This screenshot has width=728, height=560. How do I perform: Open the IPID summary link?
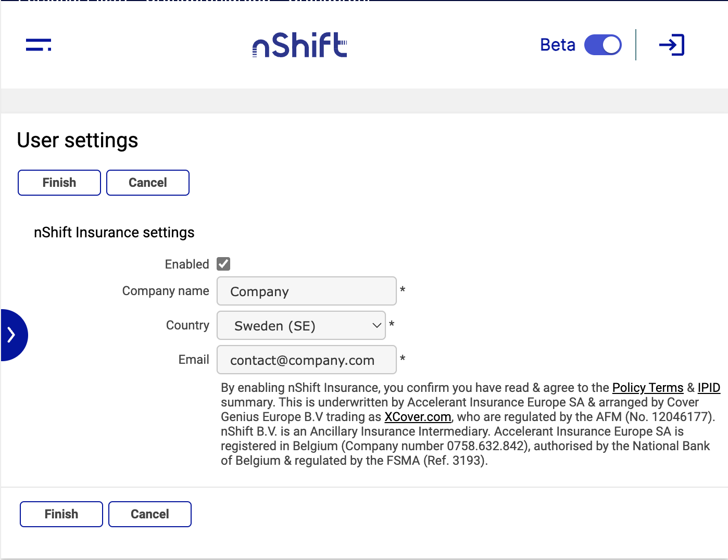709,388
